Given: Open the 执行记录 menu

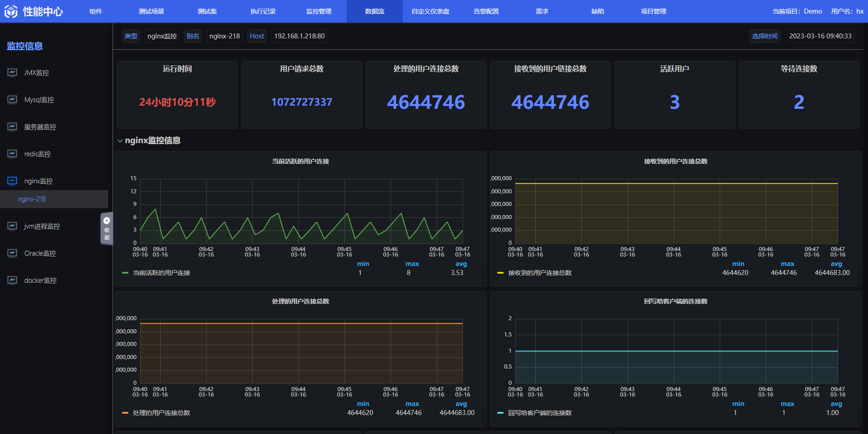Looking at the screenshot, I should 263,11.
